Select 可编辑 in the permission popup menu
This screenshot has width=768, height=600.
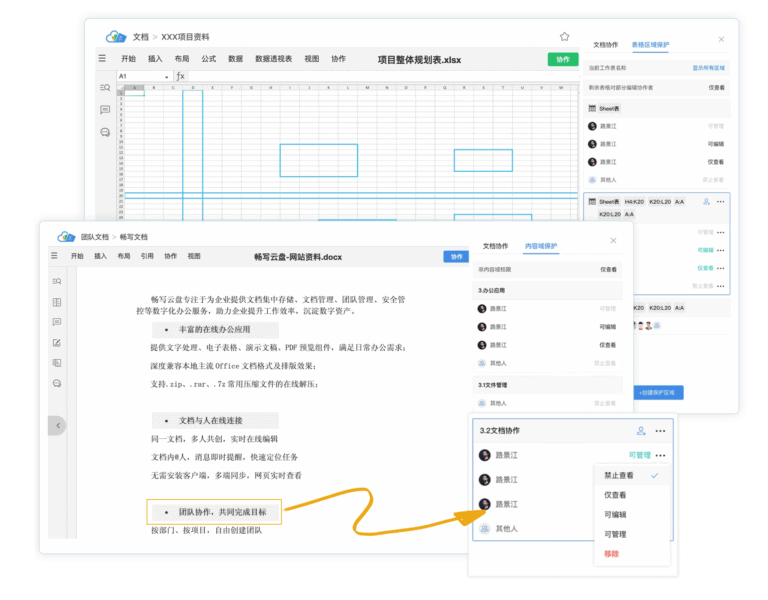[632, 515]
